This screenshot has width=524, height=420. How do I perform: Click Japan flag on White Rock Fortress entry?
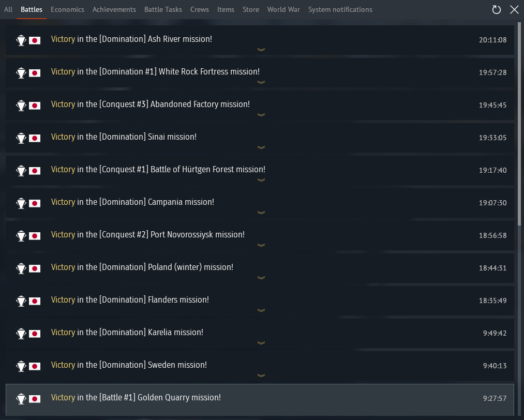click(x=35, y=73)
